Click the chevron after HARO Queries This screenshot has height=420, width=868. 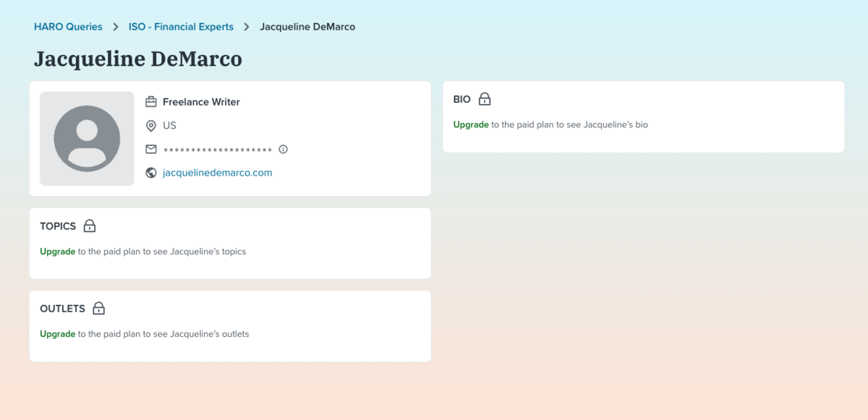tap(116, 27)
